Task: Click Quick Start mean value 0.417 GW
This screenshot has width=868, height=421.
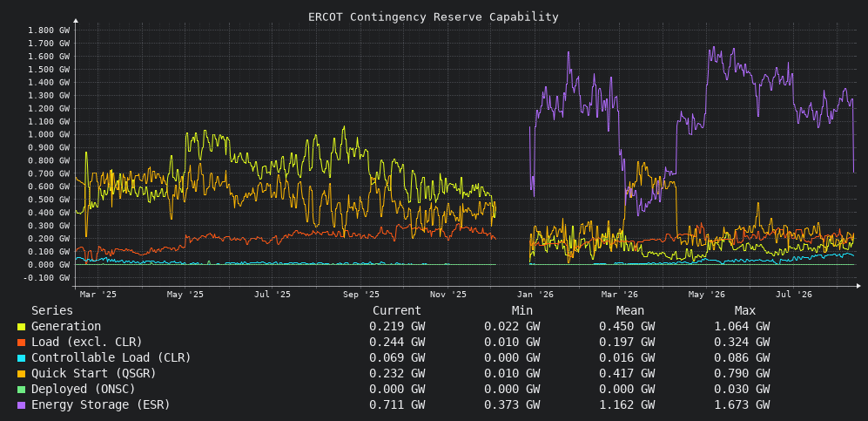Action: [627, 374]
